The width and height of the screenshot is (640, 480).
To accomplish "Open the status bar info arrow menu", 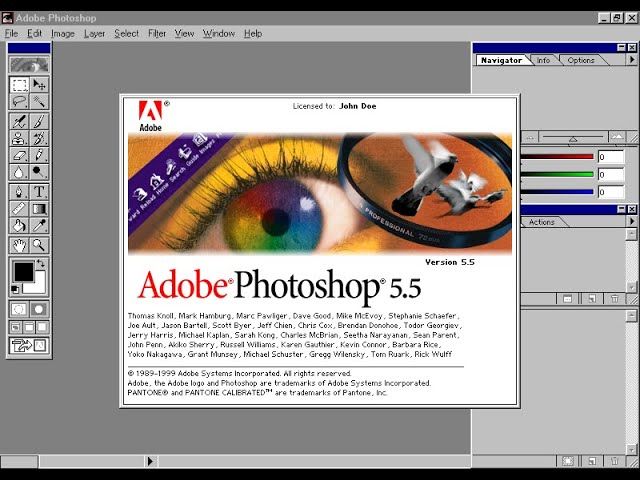I will (x=150, y=461).
